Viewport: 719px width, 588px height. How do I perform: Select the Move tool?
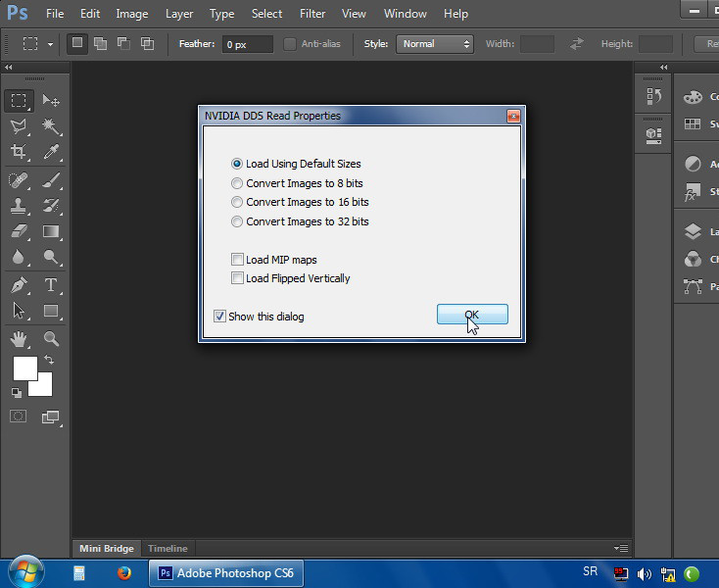coord(51,100)
